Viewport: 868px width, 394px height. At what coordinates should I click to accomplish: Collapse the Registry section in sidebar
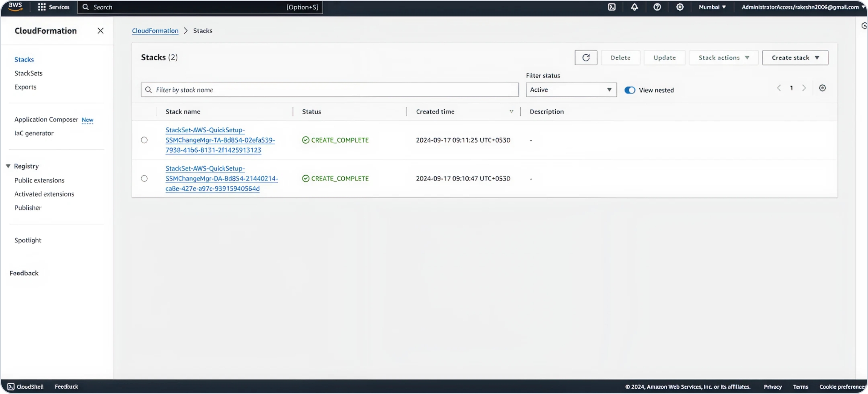click(8, 166)
